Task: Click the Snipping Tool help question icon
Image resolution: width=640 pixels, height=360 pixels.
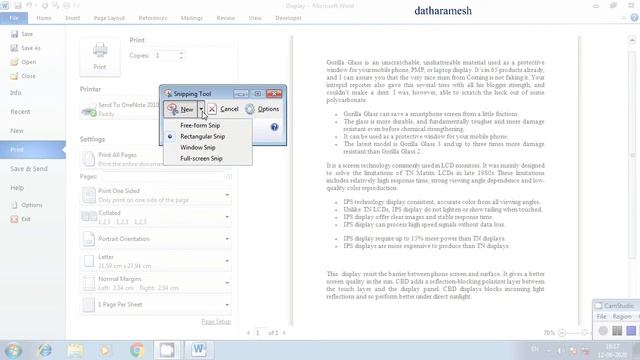Action: pyautogui.click(x=274, y=127)
